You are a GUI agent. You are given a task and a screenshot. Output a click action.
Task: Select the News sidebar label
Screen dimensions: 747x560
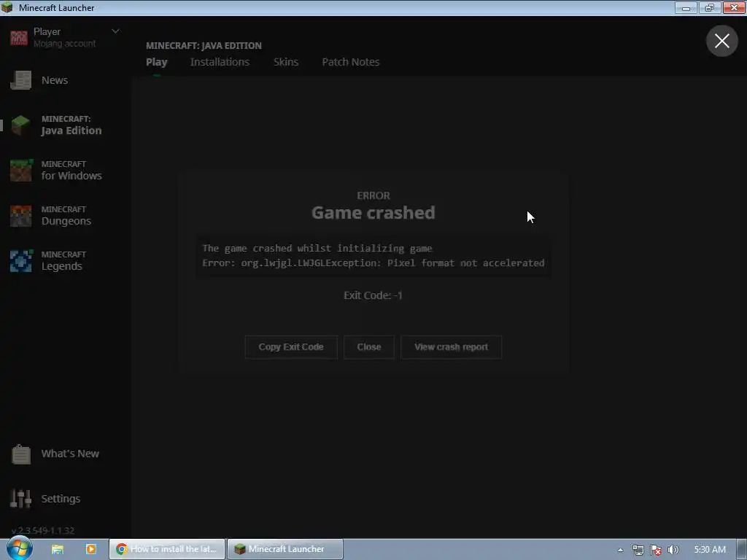pyautogui.click(x=55, y=80)
